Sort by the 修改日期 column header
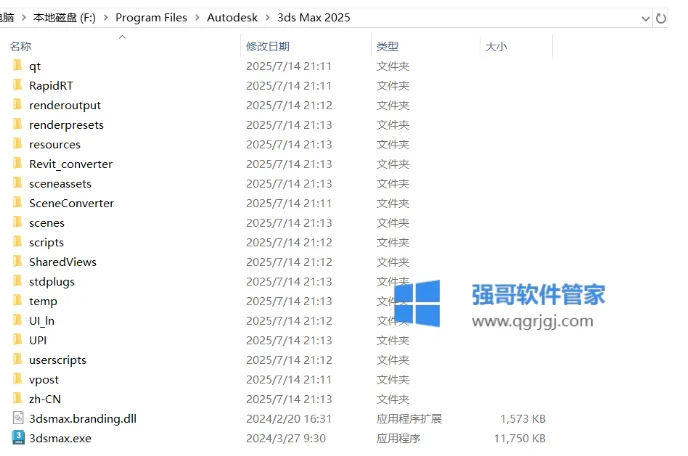 pos(268,46)
